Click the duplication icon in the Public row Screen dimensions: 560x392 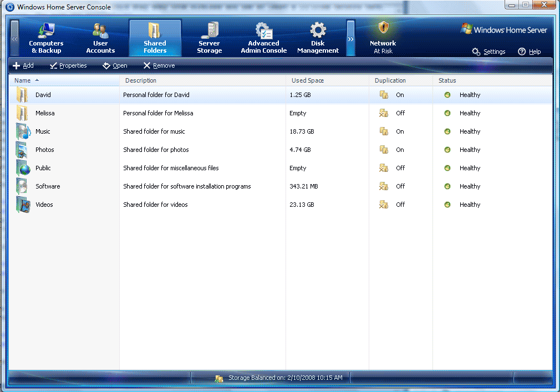click(x=384, y=168)
